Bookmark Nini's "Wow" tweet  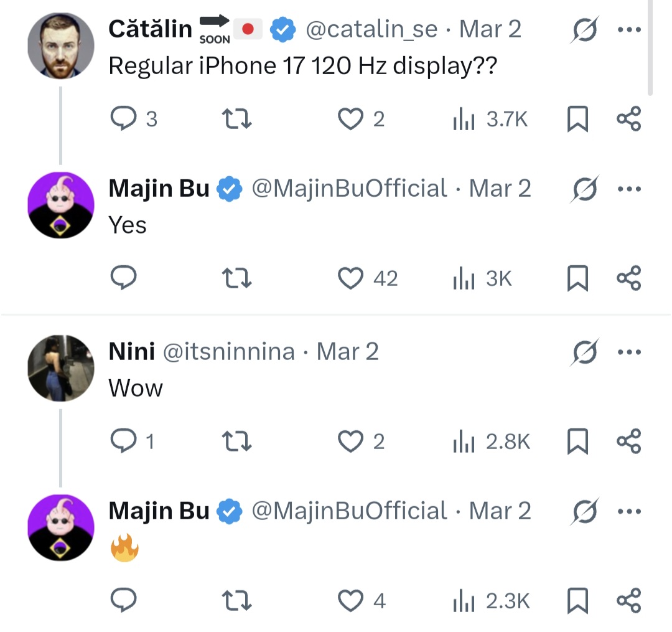pyautogui.click(x=577, y=441)
